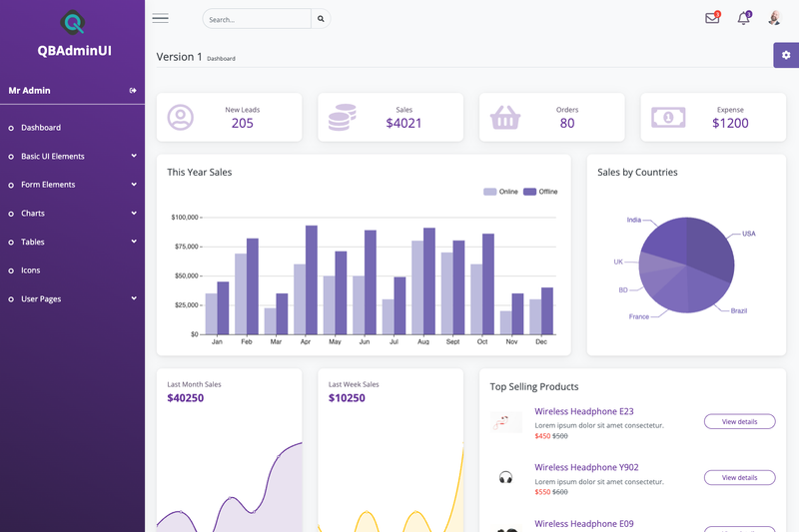This screenshot has width=799, height=532.
Task: Toggle the hamburger menu icon
Action: (160, 19)
